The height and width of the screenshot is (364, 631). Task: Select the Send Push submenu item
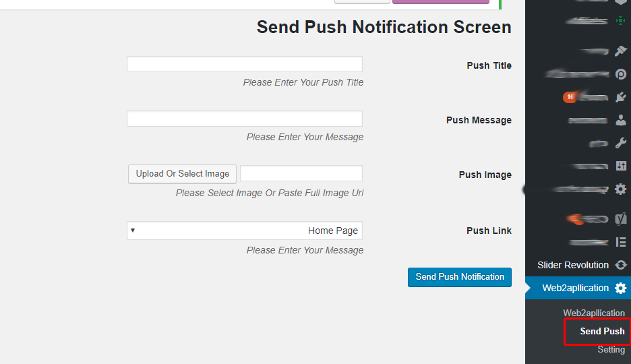[x=602, y=331]
